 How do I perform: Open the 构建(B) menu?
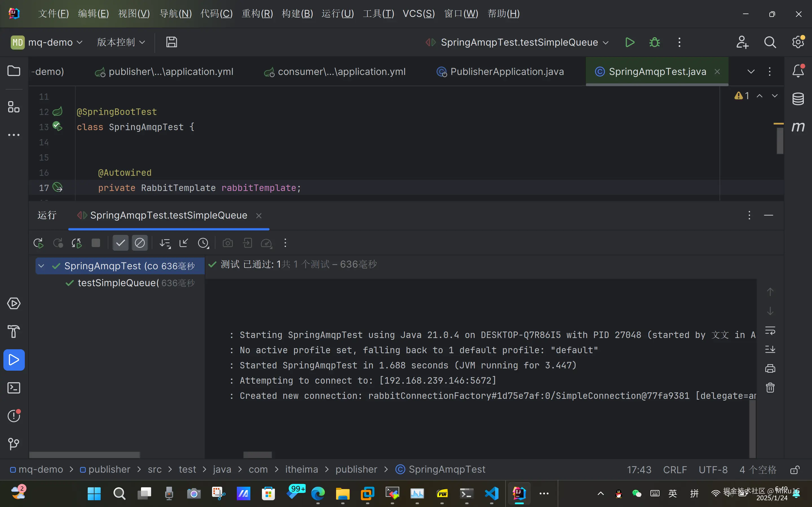pos(297,14)
